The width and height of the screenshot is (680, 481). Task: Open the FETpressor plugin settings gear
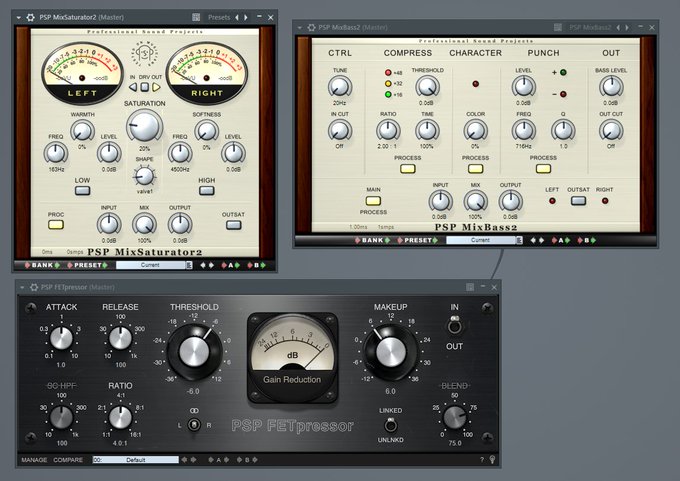click(34, 287)
